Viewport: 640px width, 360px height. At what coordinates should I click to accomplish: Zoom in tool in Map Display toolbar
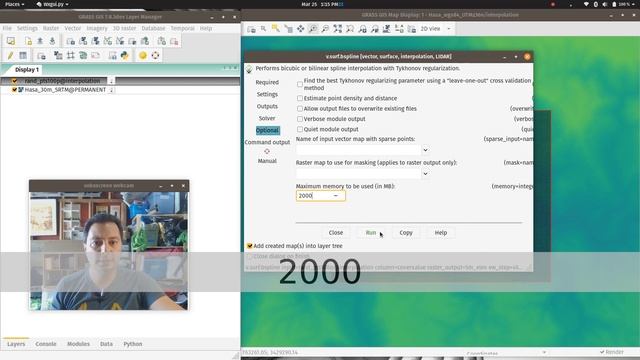coord(313,29)
